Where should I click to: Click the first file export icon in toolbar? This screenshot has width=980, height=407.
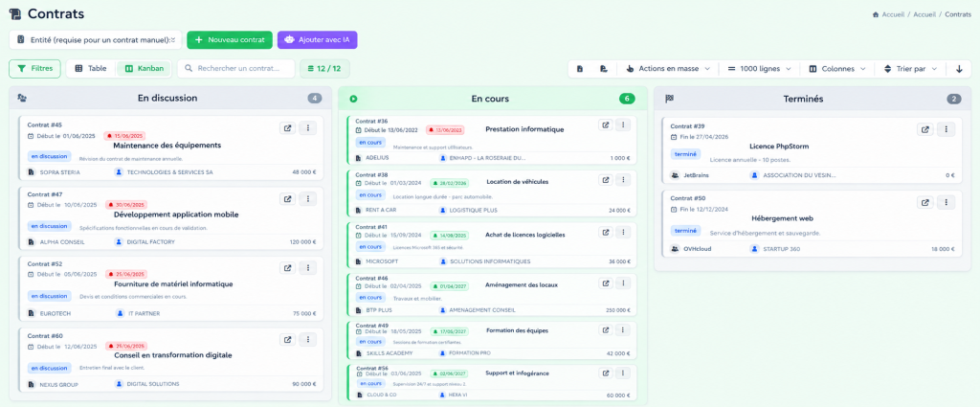coord(580,69)
